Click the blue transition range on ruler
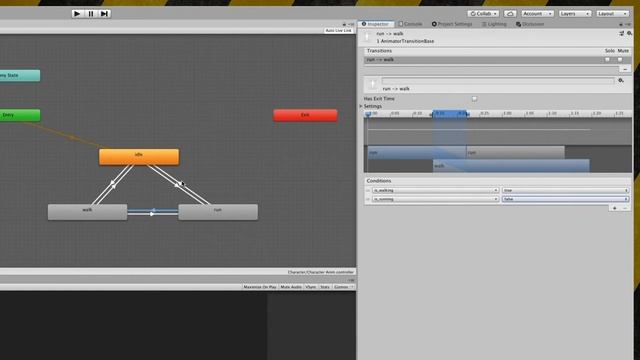 coord(449,114)
